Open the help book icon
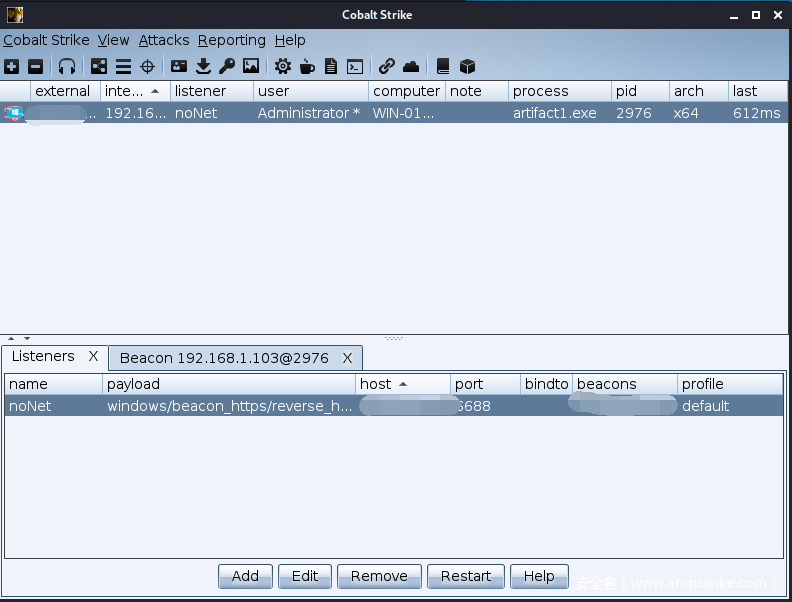 tap(443, 67)
